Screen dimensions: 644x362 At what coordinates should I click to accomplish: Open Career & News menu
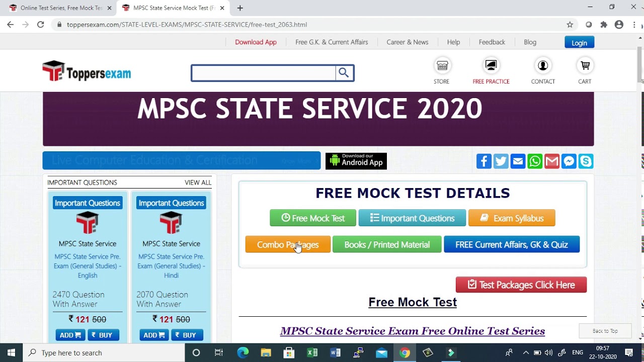pyautogui.click(x=408, y=42)
